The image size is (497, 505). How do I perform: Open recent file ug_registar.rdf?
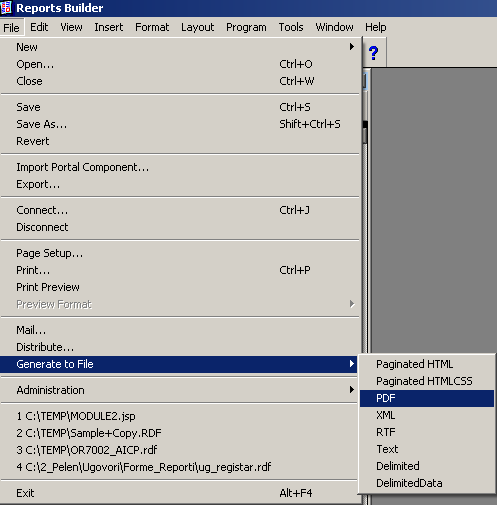tap(180, 467)
